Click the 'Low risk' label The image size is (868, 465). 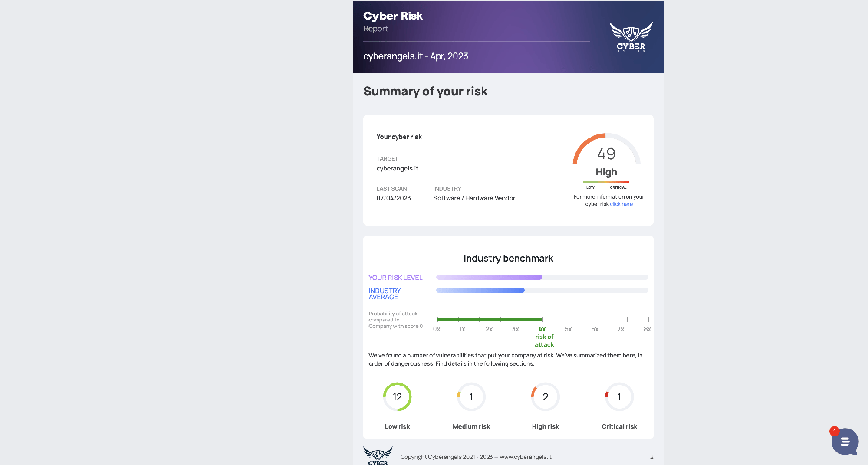397,426
